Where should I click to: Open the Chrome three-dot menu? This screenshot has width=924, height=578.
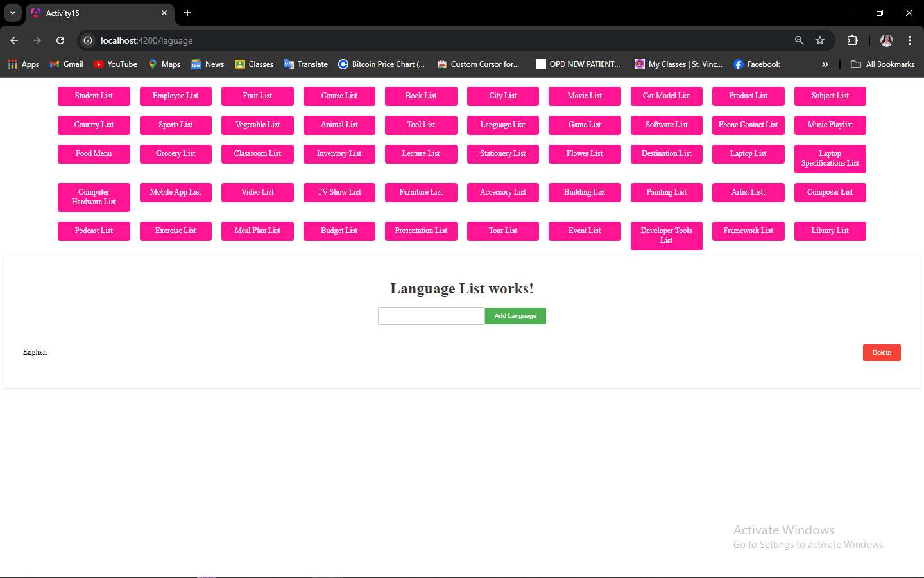point(910,40)
